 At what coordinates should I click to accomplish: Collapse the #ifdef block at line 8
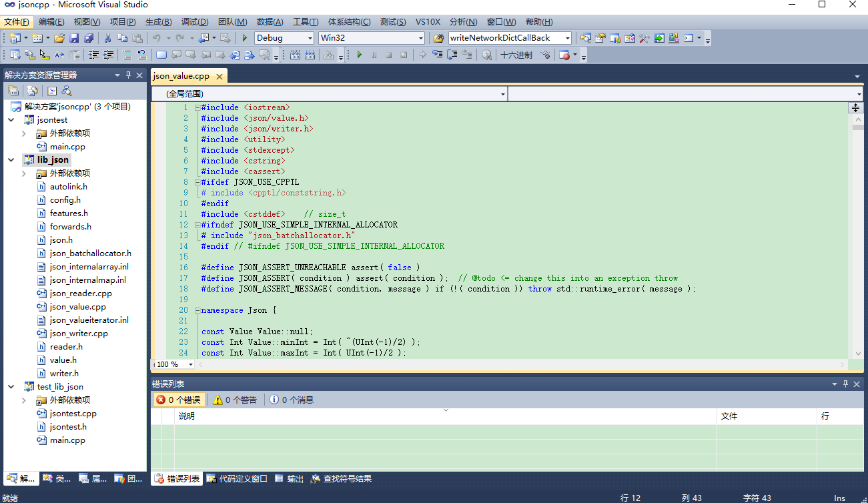pyautogui.click(x=197, y=182)
